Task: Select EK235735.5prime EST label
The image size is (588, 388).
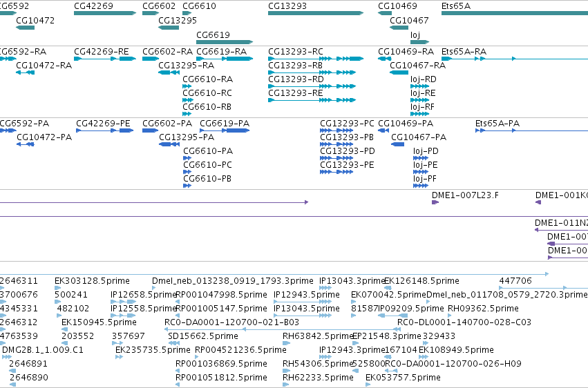Action: [x=153, y=350]
